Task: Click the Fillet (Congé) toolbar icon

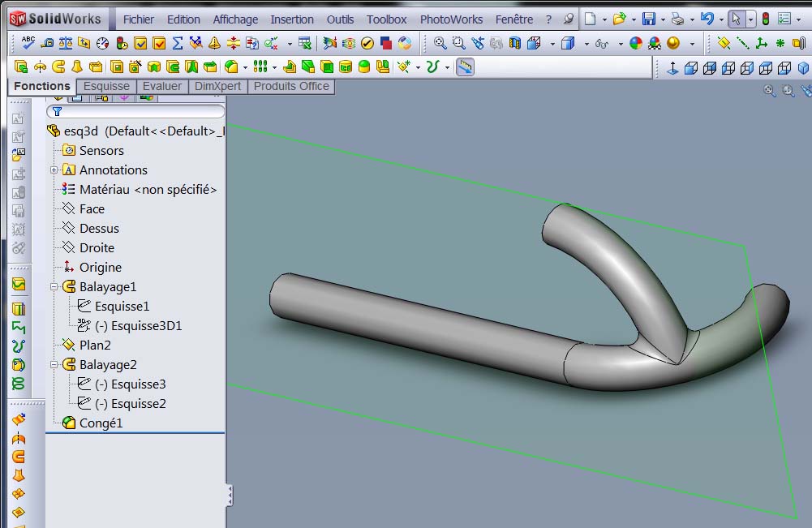Action: (231, 67)
